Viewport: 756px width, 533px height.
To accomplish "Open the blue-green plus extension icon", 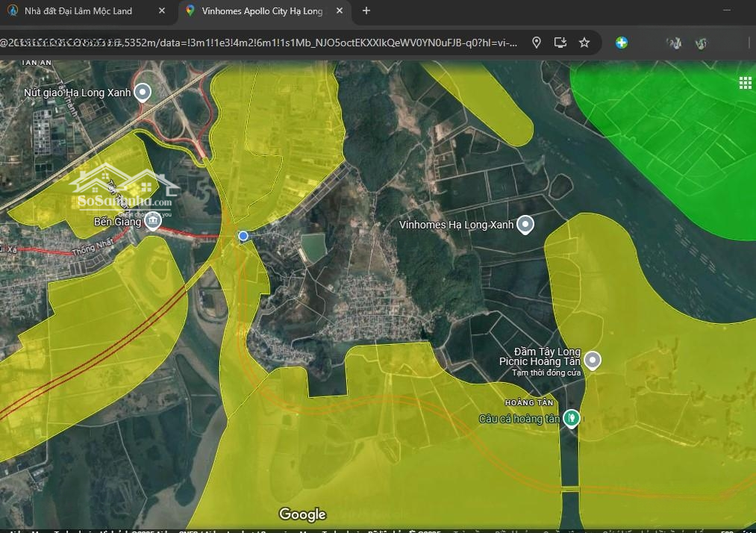I will (x=622, y=43).
